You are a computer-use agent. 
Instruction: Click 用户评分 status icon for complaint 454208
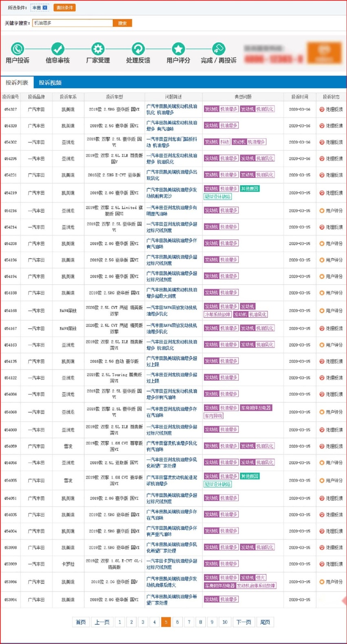[x=322, y=244]
